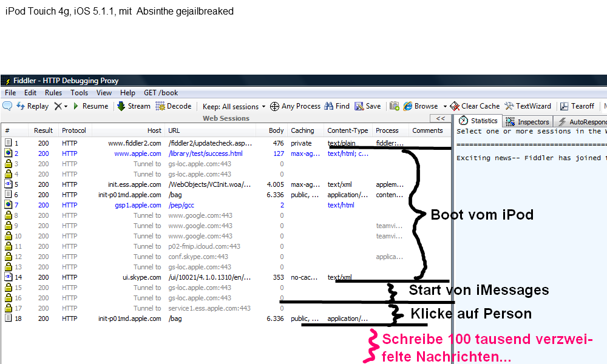The image size is (607, 364).
Task: Click HTML icon of session 7
Action: point(8,205)
